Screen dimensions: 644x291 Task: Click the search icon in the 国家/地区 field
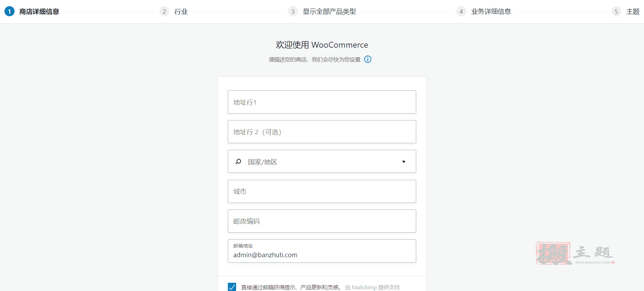tap(238, 162)
